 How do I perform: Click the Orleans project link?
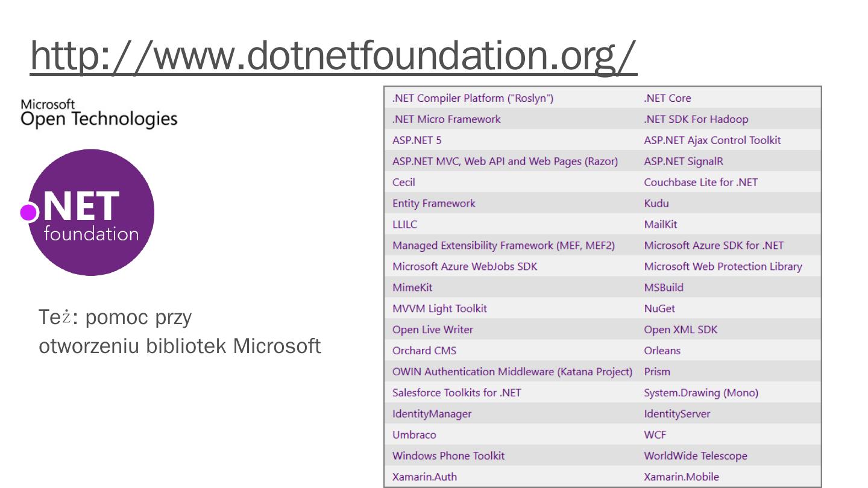(x=662, y=351)
